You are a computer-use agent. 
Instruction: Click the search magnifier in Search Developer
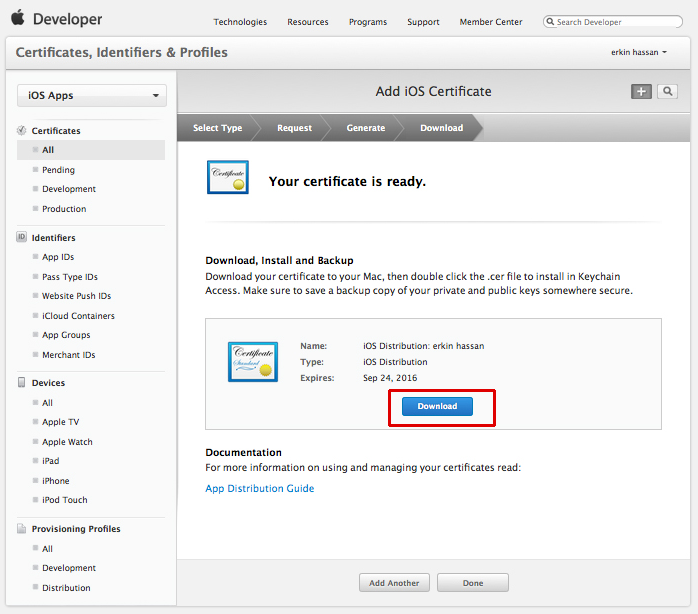[550, 21]
